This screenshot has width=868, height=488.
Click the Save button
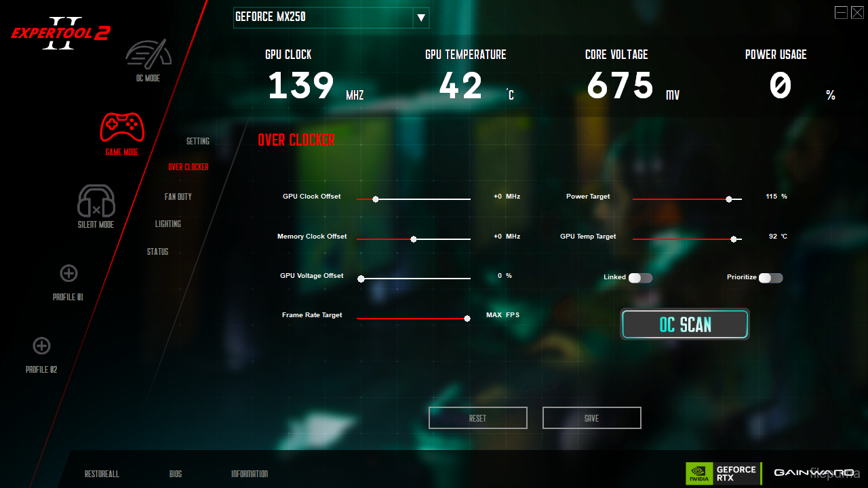coord(591,418)
